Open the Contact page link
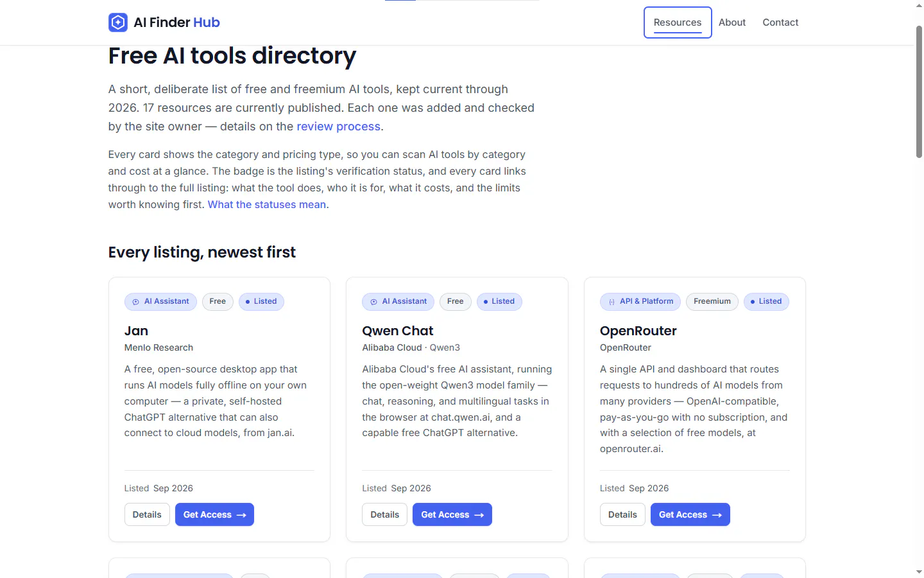 [x=780, y=22]
